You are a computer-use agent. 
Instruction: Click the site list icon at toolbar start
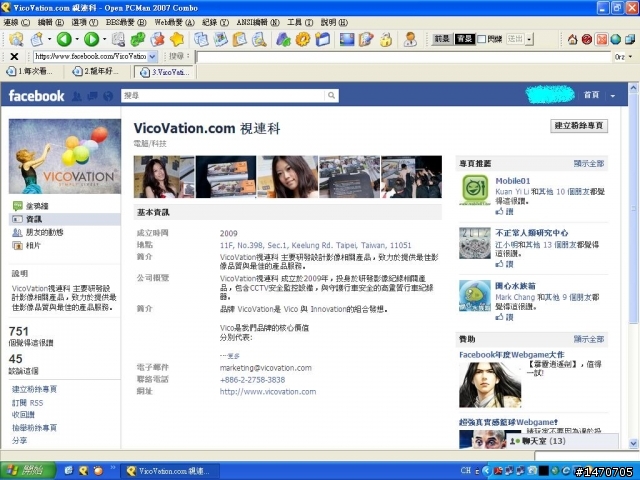16,39
